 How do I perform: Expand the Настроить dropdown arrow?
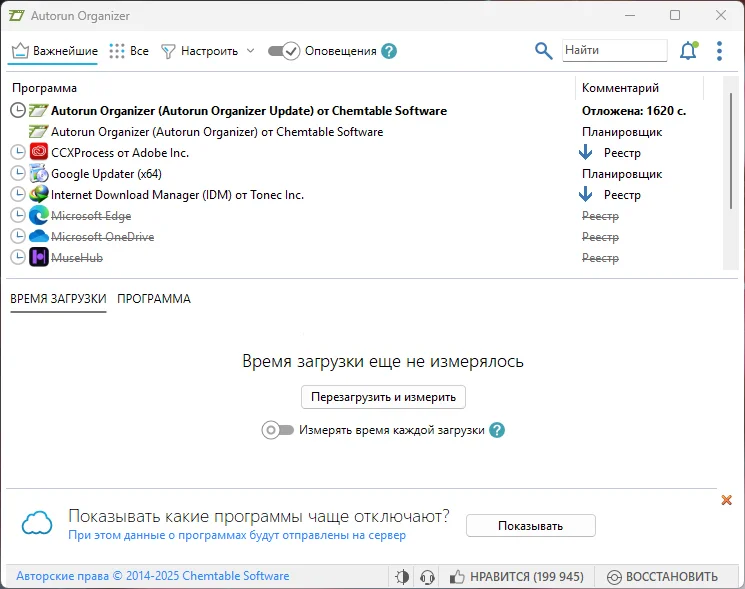coord(250,51)
